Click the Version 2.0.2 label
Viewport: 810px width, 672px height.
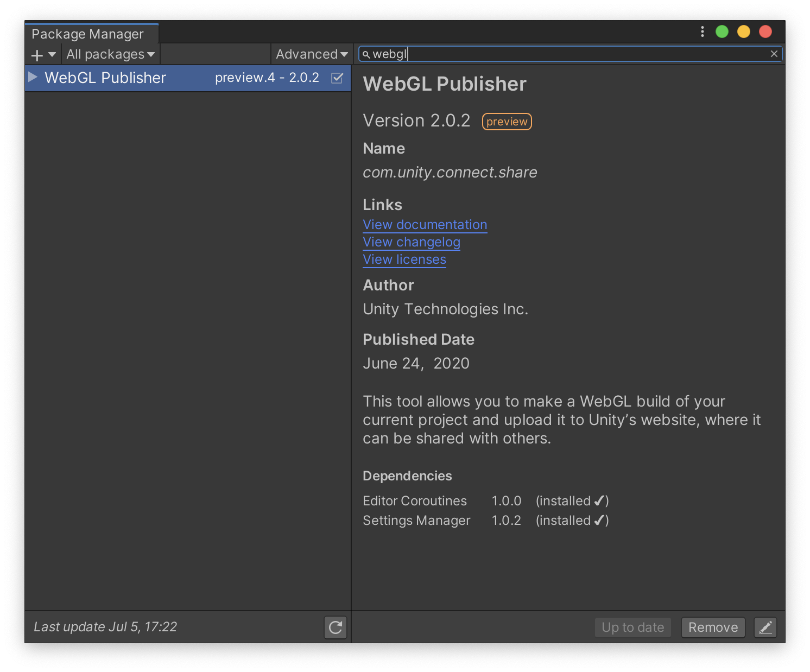click(x=416, y=121)
